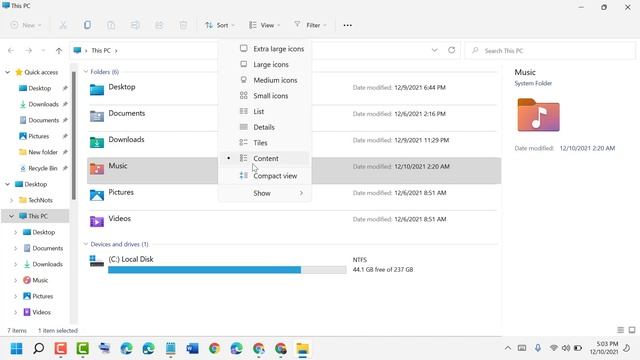The image size is (640, 360).
Task: Go forward with the right arrow
Action: [28, 51]
